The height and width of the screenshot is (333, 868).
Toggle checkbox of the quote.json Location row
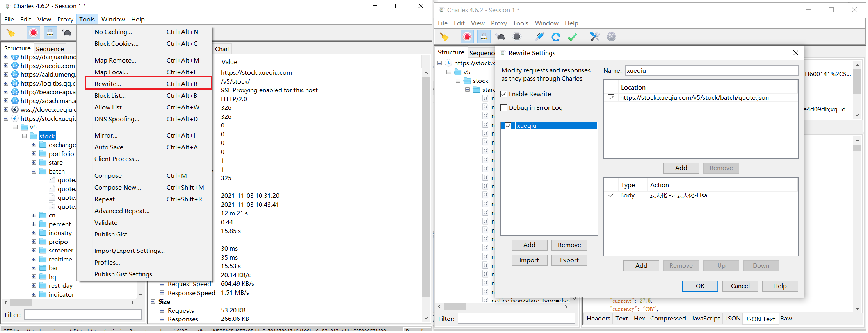611,98
